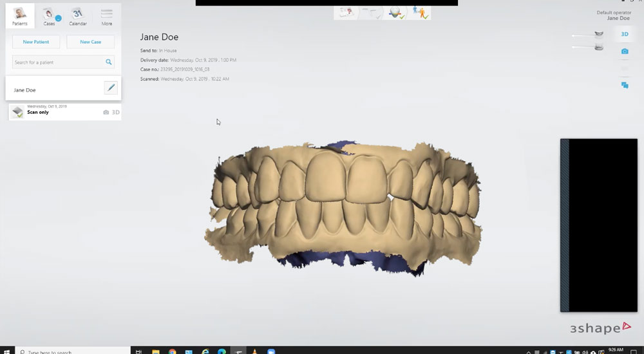The image size is (644, 354).
Task: Click the Scanned date value
Action: (x=194, y=79)
